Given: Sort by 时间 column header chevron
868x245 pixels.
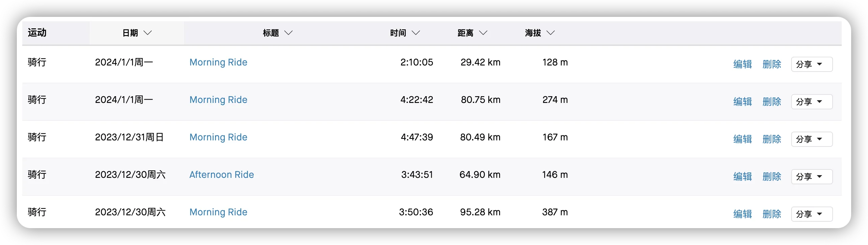Looking at the screenshot, I should tap(416, 33).
